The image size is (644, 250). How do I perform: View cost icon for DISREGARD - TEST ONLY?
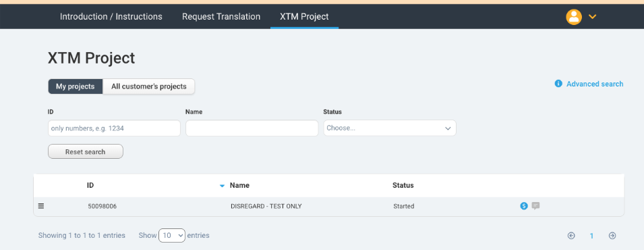coord(524,206)
